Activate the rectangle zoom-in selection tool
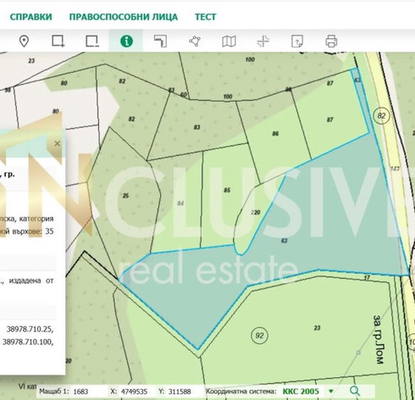This screenshot has width=415, height=400. 58,41
